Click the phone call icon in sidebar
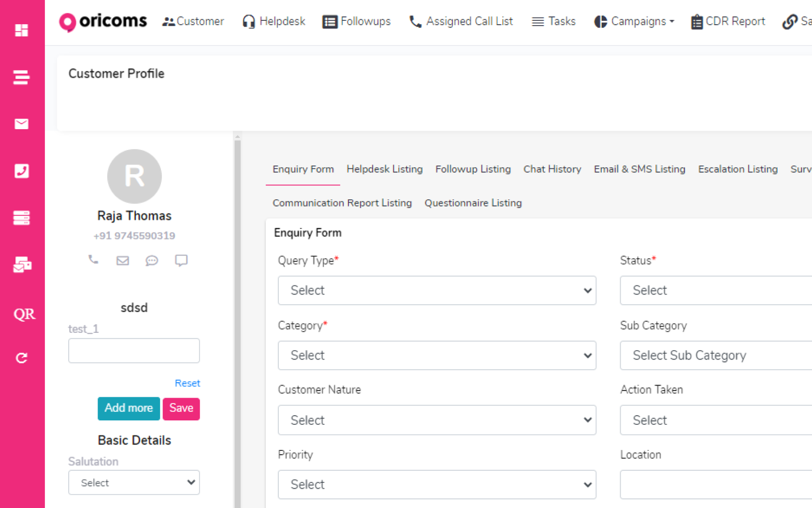The image size is (812, 508). point(22,171)
